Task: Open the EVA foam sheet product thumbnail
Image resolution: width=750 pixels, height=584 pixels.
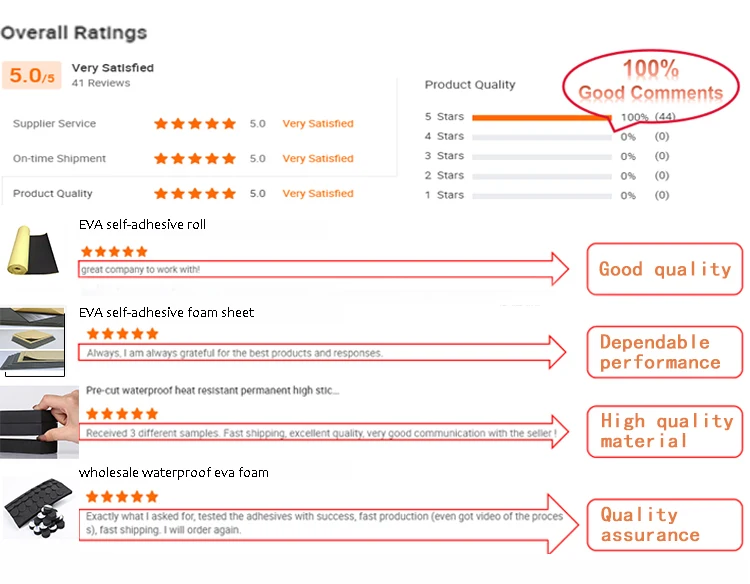Action: pos(33,342)
